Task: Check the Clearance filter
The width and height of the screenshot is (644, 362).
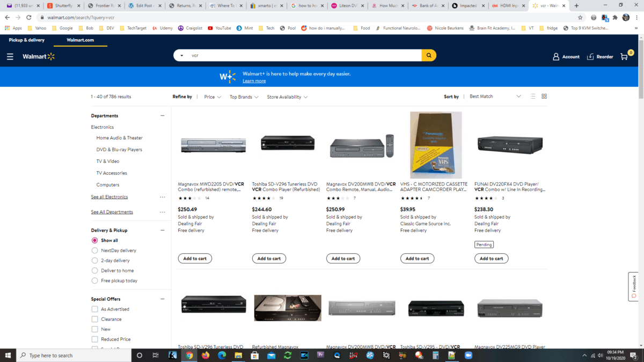Action: (x=95, y=319)
